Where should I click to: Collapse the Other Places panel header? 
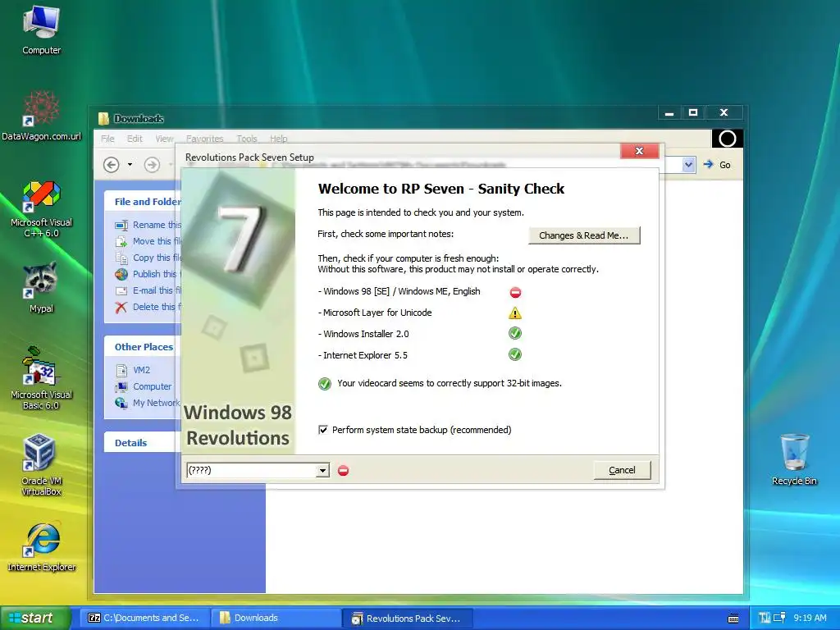pos(143,347)
